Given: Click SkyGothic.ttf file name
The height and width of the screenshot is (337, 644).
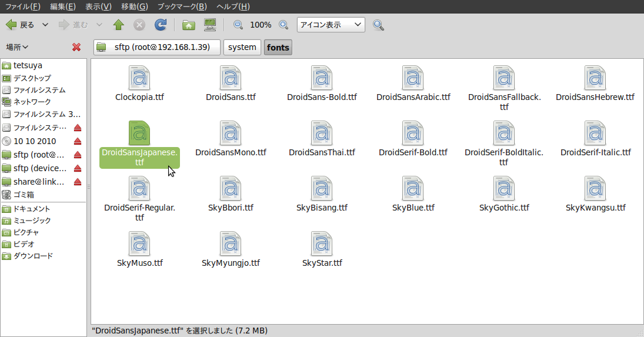Looking at the screenshot, I should pyautogui.click(x=505, y=208).
